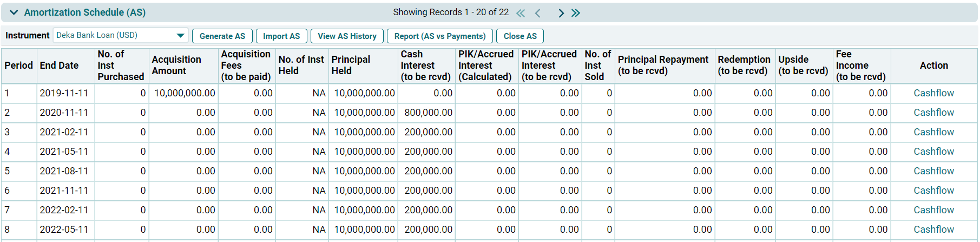Go to the next page of records
Image resolution: width=980 pixels, height=242 pixels.
point(561,13)
